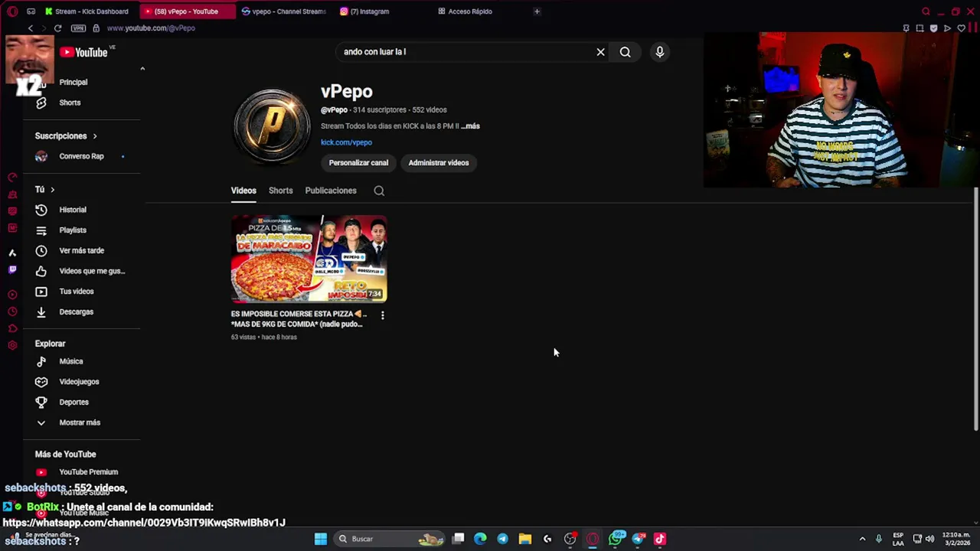Open a new browser tab

point(537,11)
